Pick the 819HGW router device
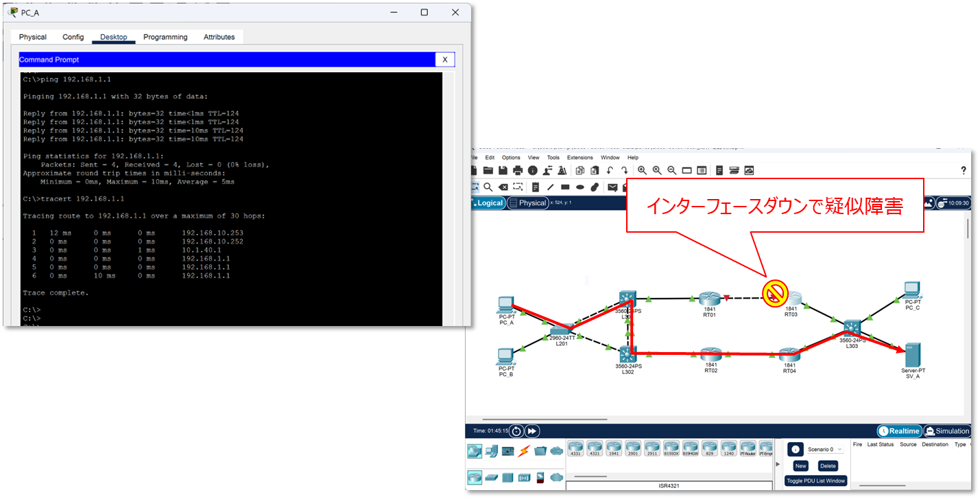The width and height of the screenshot is (980, 499). (x=690, y=448)
